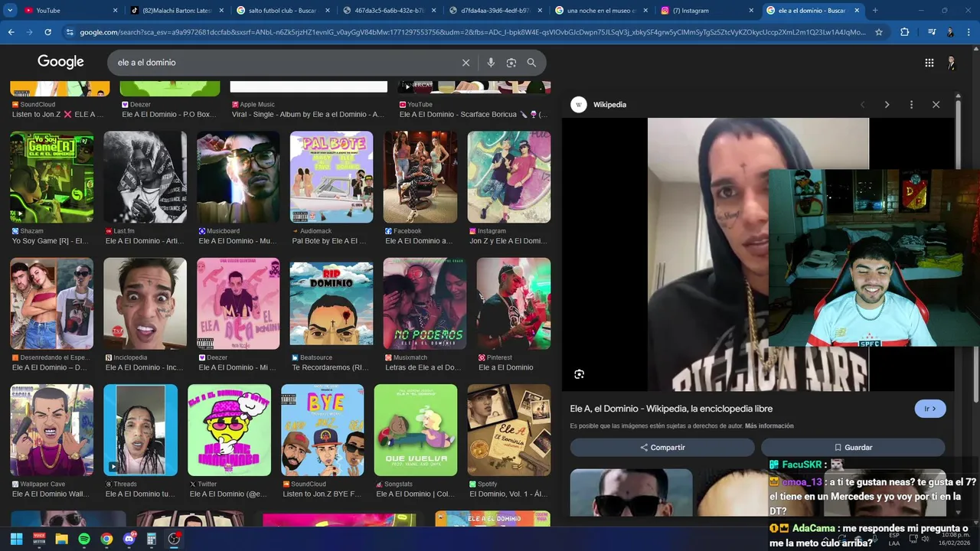The image size is (980, 551).
Task: Click the browser address bar URL
Action: tap(472, 32)
